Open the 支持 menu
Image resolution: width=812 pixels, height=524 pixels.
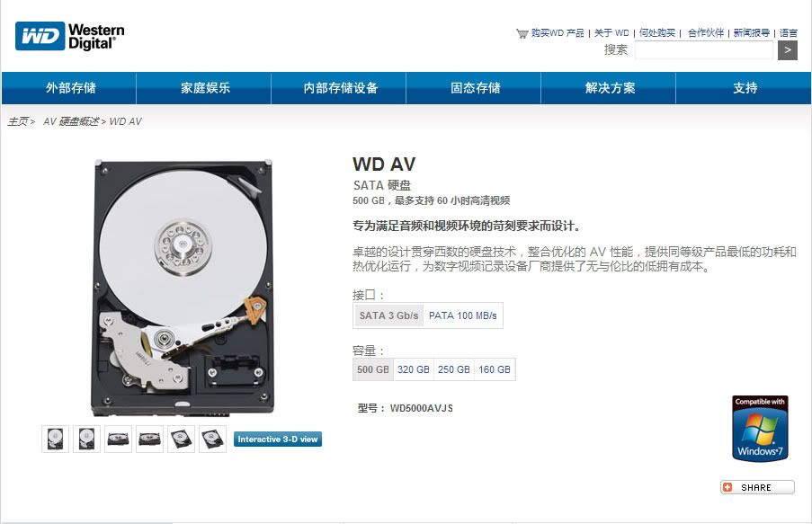745,88
